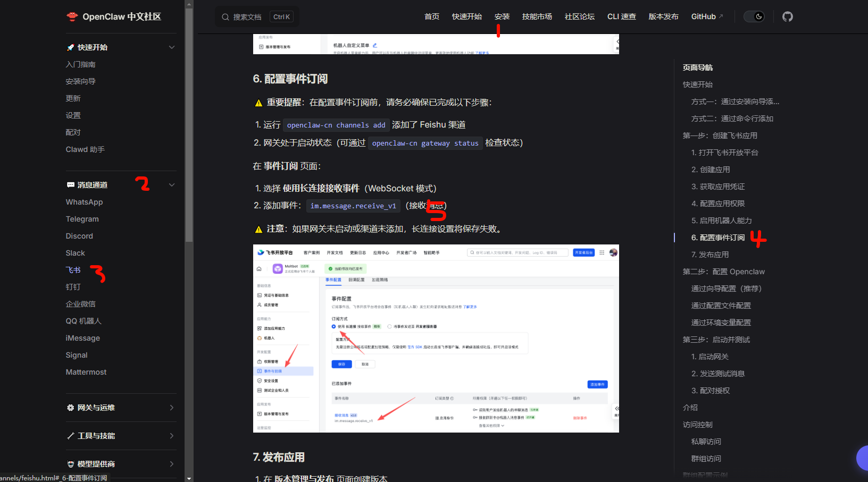Click the OpenClaw lobster logo icon
868x482 pixels.
[x=72, y=16]
